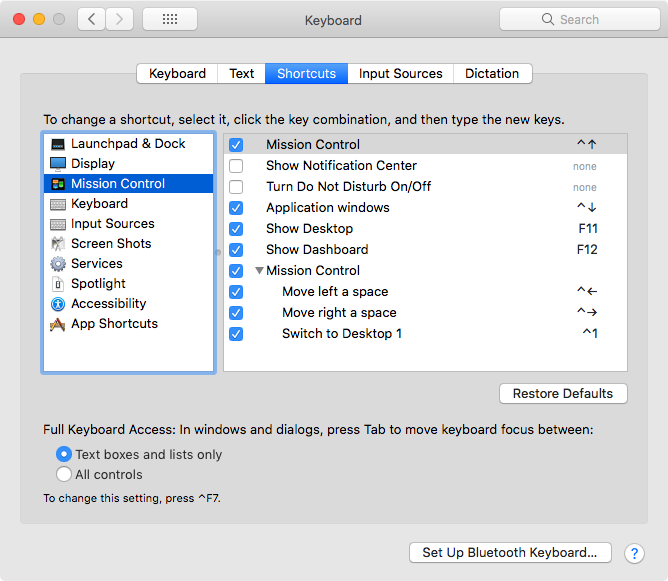
Task: Enable the Show Notification Center checkbox
Action: (236, 166)
